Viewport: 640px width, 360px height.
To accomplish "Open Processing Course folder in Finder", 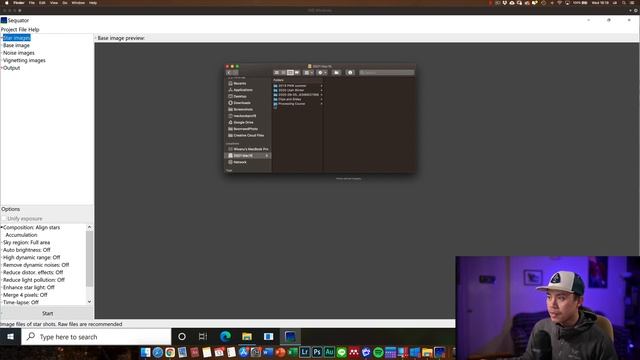I will (291, 104).
